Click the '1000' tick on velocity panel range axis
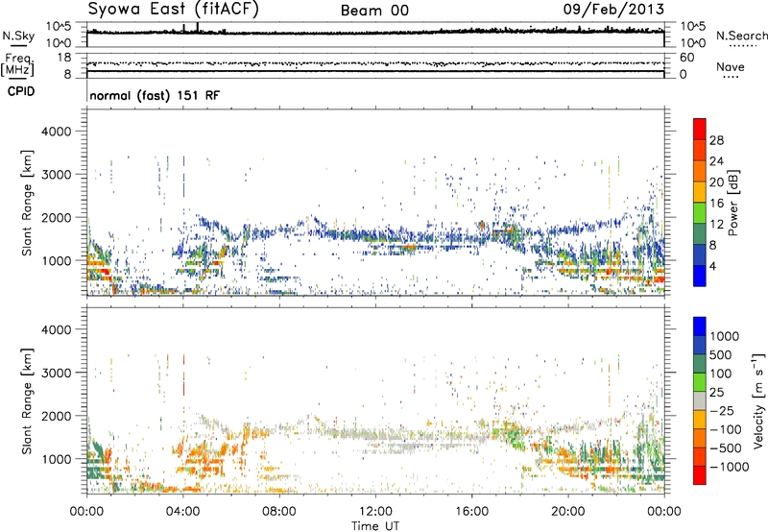This screenshot has width=768, height=532. pos(56,459)
